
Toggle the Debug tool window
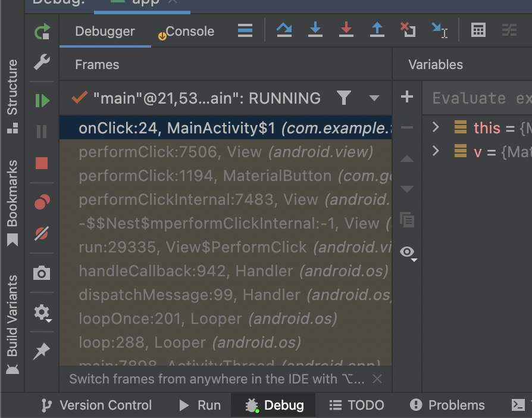pyautogui.click(x=274, y=405)
